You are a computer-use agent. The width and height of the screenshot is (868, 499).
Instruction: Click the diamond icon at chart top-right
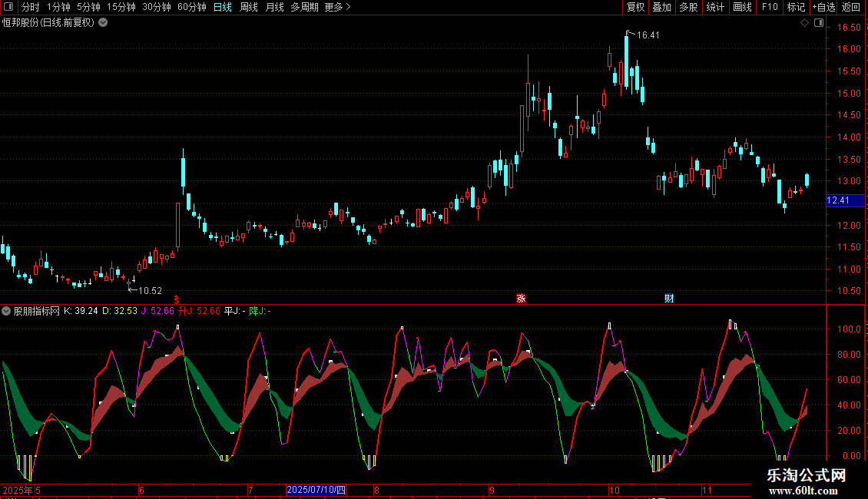coord(804,23)
